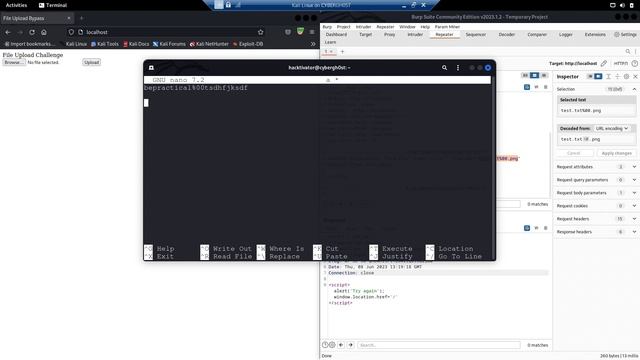Go to previous search match arrow in response
640x360 pixels.
[341, 345]
